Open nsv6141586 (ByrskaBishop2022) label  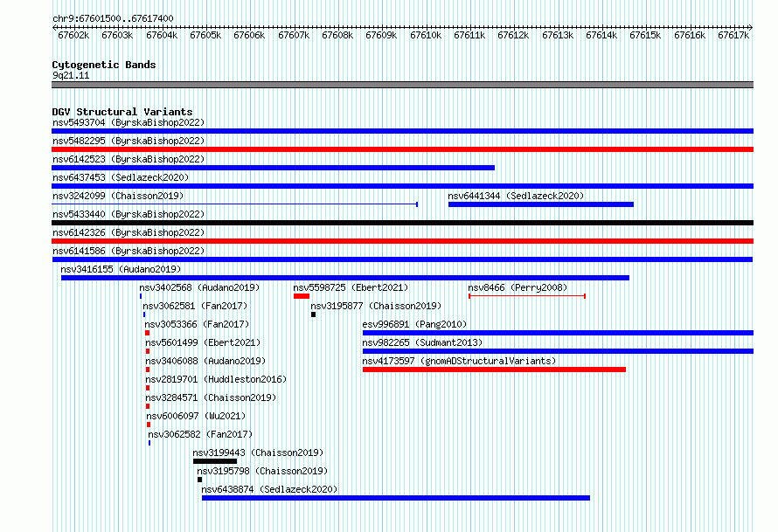(129, 251)
